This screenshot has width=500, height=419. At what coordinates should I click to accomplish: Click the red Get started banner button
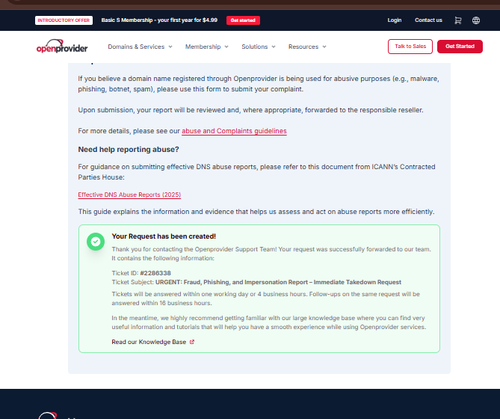(243, 20)
